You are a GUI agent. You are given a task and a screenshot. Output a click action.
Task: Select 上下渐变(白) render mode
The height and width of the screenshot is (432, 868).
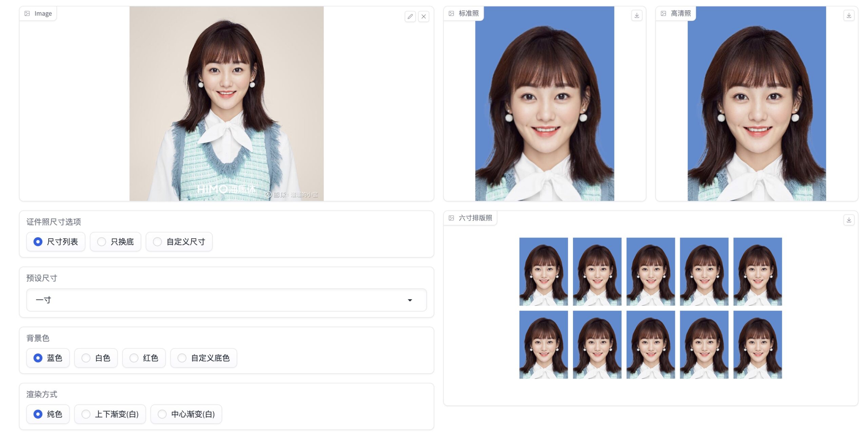click(x=86, y=414)
